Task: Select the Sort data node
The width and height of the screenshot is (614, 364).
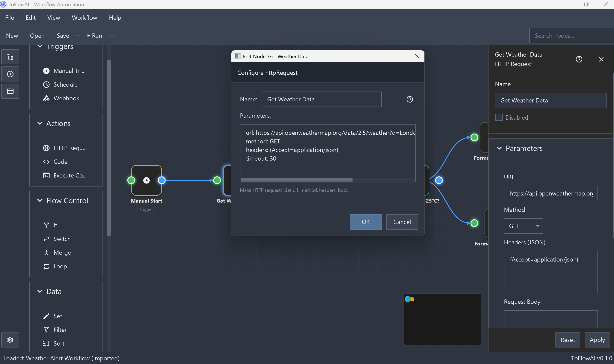Action: 59,343
